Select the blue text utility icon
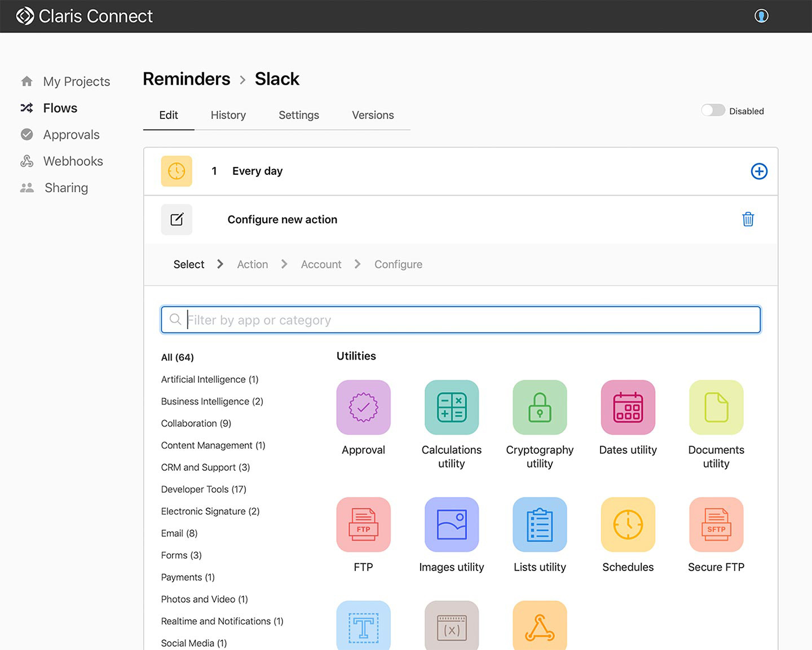This screenshot has height=650, width=812. click(x=364, y=625)
